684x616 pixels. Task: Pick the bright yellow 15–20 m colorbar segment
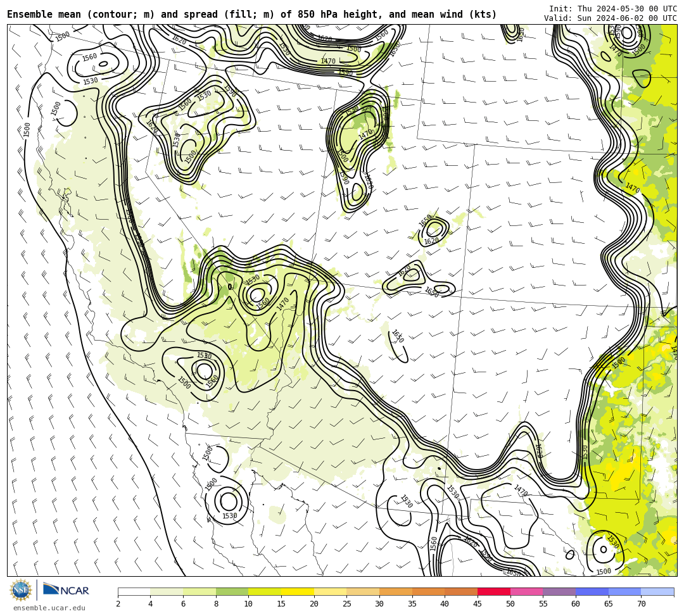298,591
